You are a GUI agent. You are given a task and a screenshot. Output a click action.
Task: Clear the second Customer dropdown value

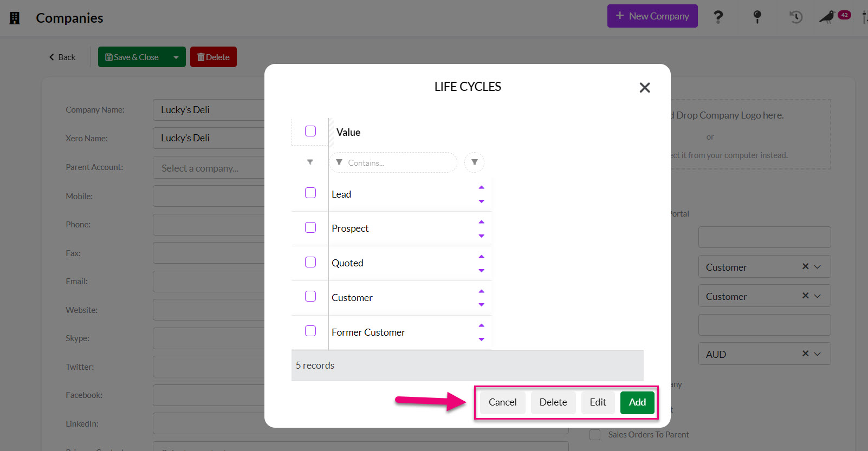point(805,296)
